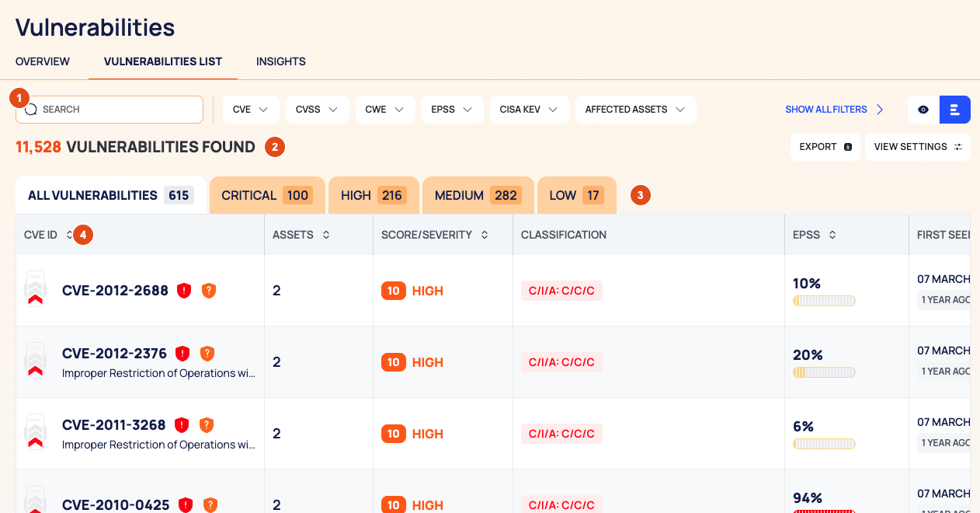Image resolution: width=980 pixels, height=513 pixels.
Task: Click severity chevron icon of CVE-2012-2688 row
Action: click(x=35, y=289)
